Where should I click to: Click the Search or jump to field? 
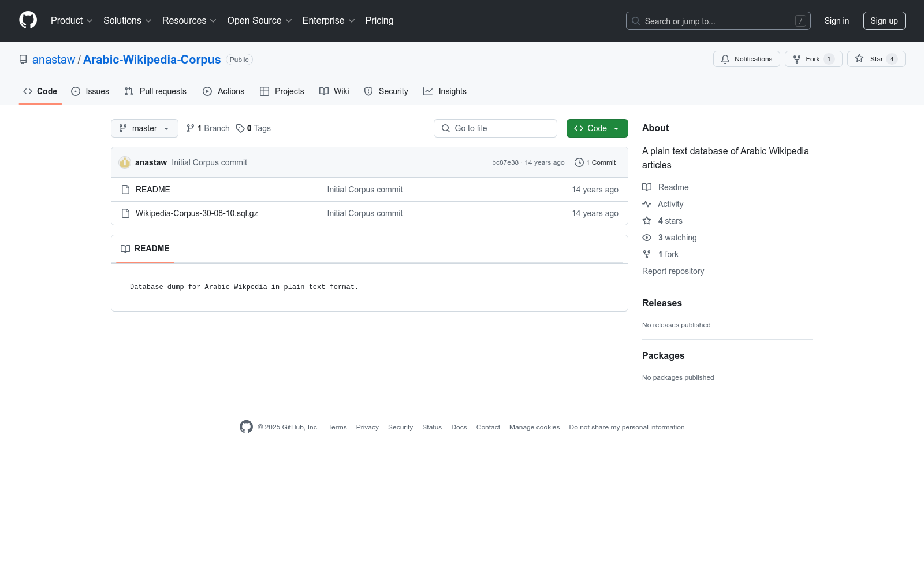(x=718, y=21)
